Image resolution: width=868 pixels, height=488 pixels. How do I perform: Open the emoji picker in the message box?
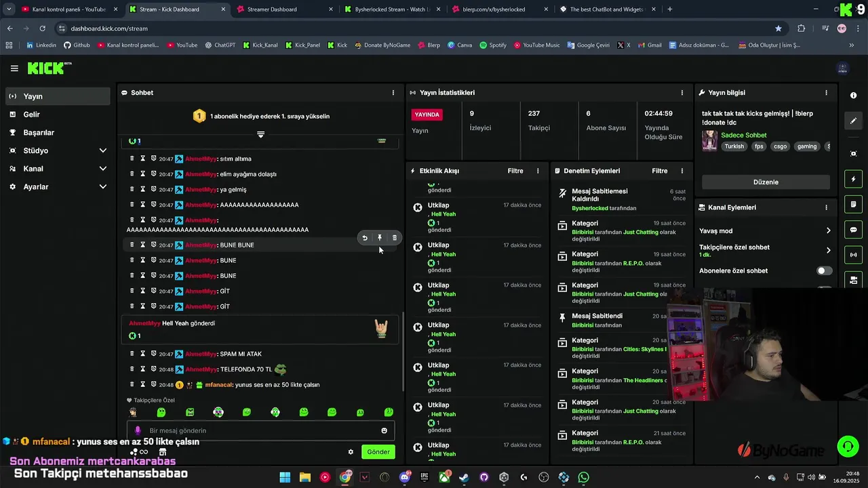click(384, 430)
